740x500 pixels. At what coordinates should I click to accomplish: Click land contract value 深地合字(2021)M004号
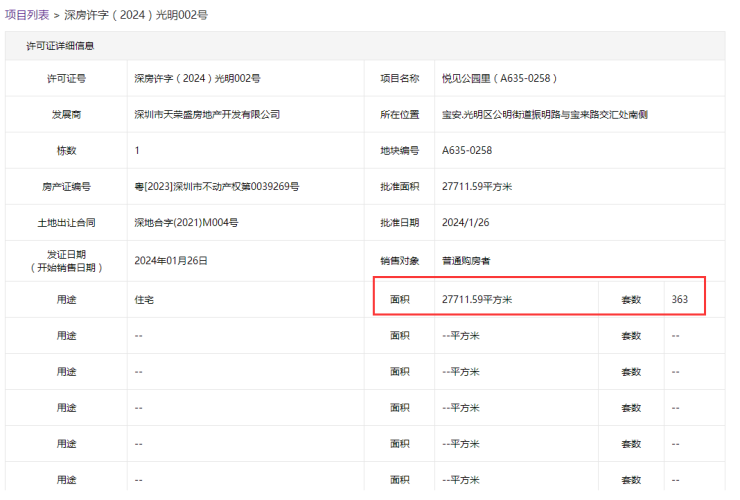pos(186,222)
